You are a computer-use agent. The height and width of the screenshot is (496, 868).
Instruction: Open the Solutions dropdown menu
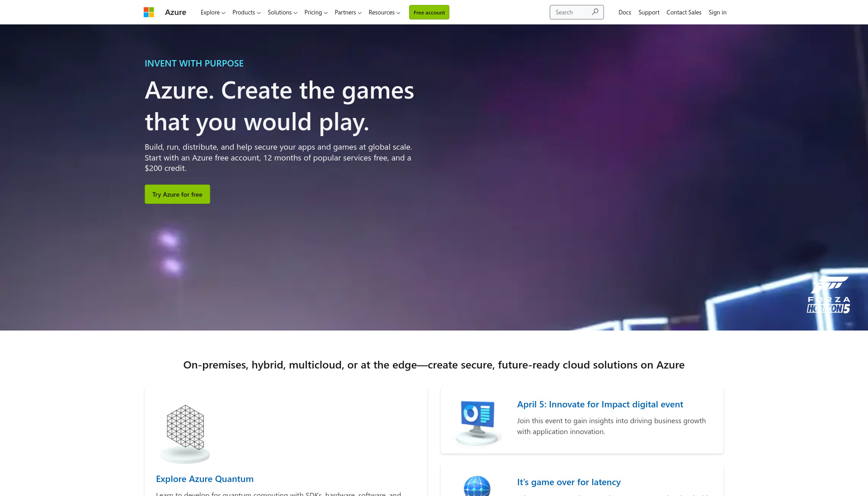point(283,12)
